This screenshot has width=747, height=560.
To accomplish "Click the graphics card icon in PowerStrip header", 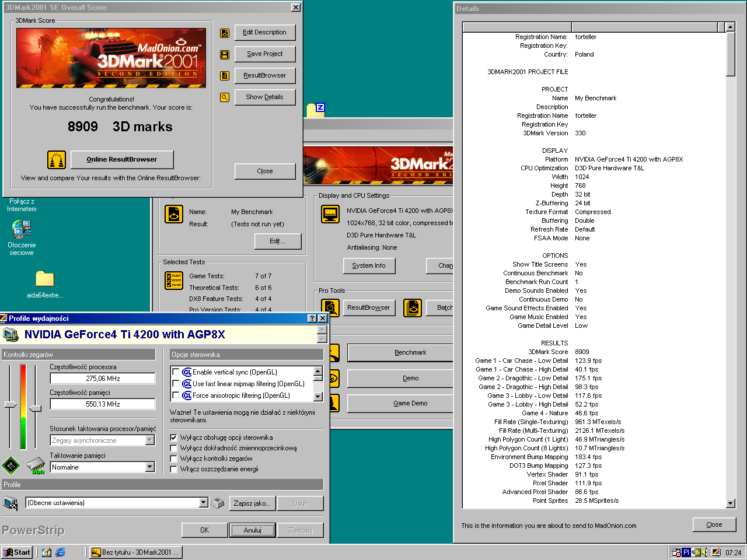I will (x=11, y=334).
